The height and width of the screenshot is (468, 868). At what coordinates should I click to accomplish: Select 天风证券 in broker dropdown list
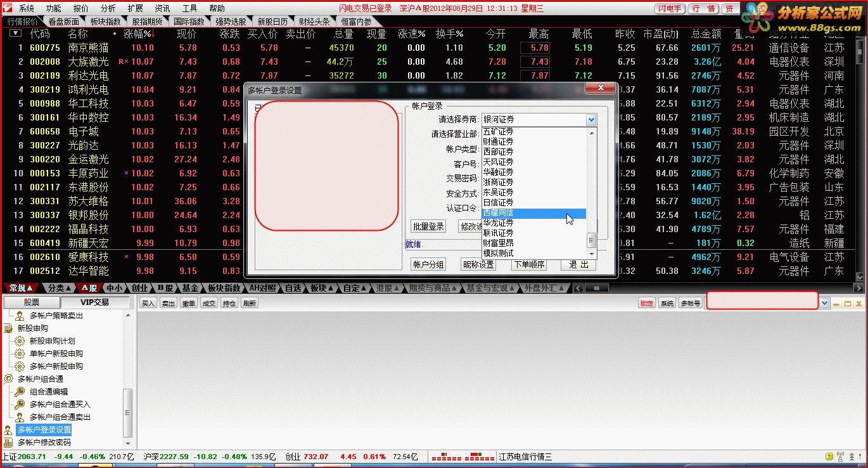click(x=534, y=162)
